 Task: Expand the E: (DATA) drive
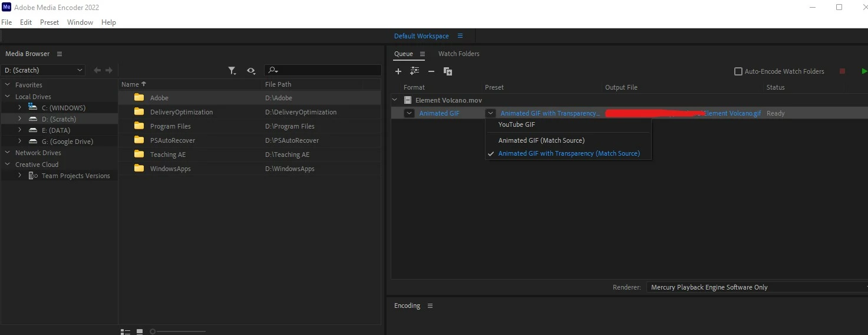19,130
